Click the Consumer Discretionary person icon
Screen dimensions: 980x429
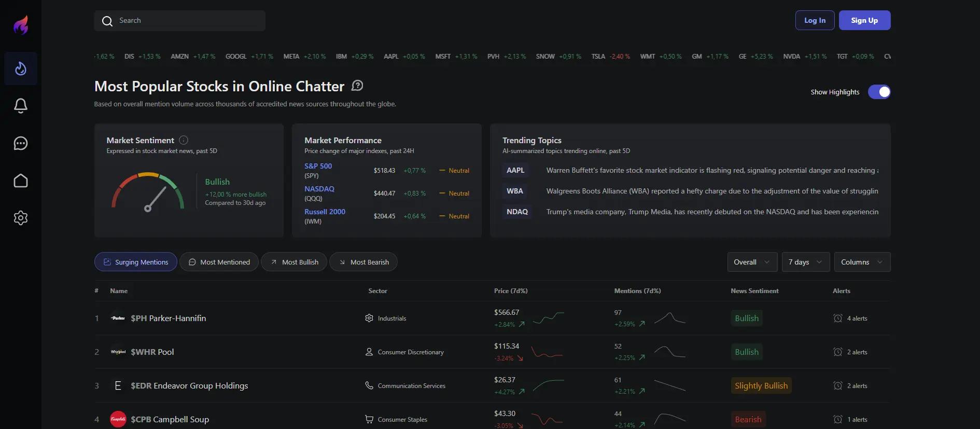(x=369, y=352)
